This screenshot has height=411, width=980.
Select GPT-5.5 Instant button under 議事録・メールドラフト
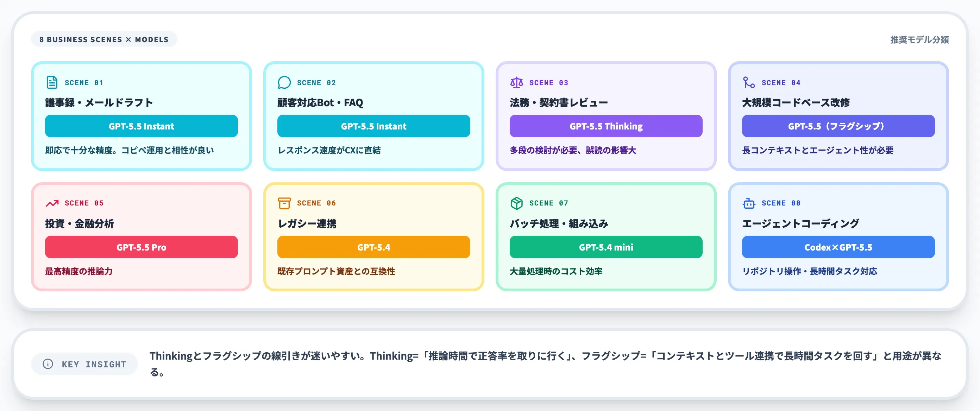[x=141, y=126]
